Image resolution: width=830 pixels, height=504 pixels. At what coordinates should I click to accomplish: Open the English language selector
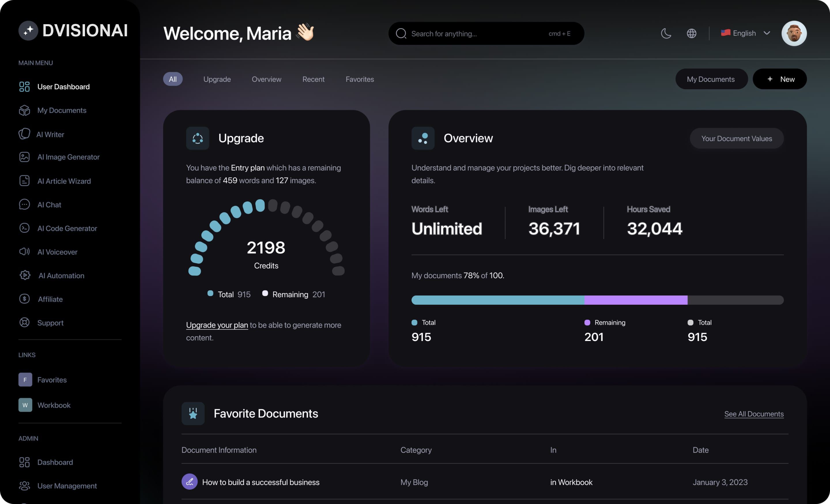pos(746,33)
